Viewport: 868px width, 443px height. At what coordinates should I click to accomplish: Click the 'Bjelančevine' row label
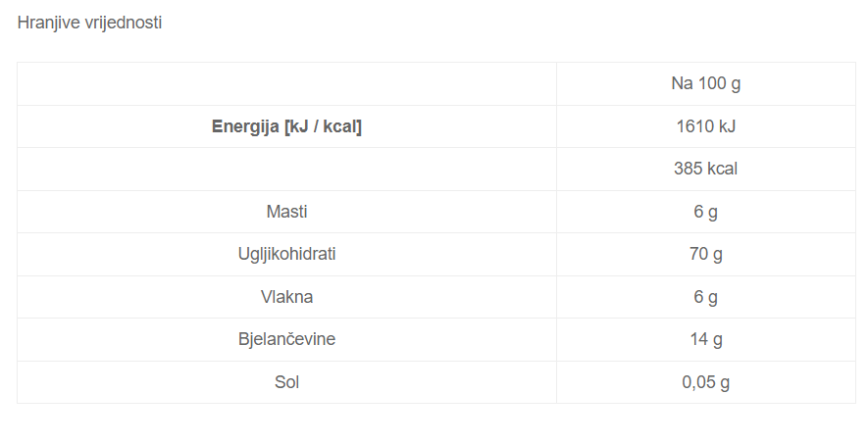[x=286, y=339]
